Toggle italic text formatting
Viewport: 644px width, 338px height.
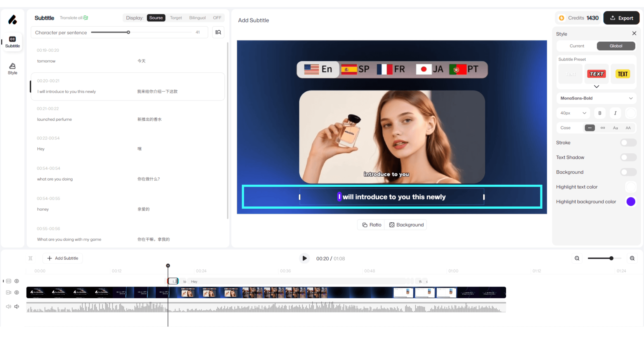tap(615, 113)
